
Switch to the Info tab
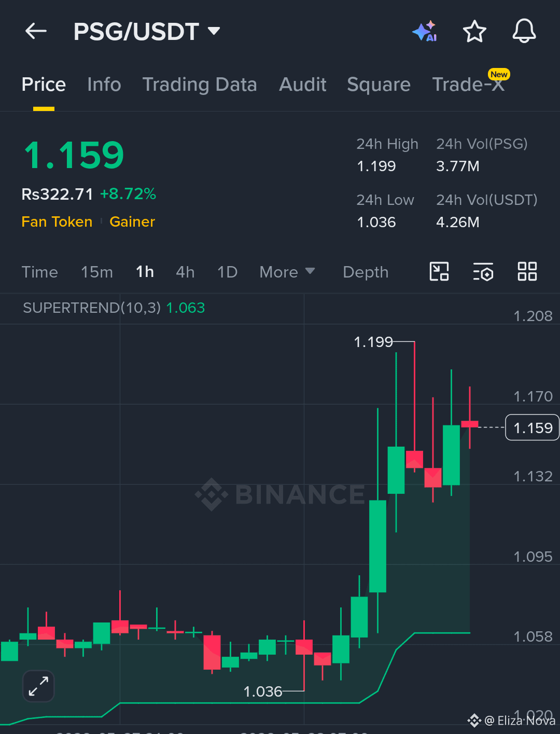[x=104, y=85]
